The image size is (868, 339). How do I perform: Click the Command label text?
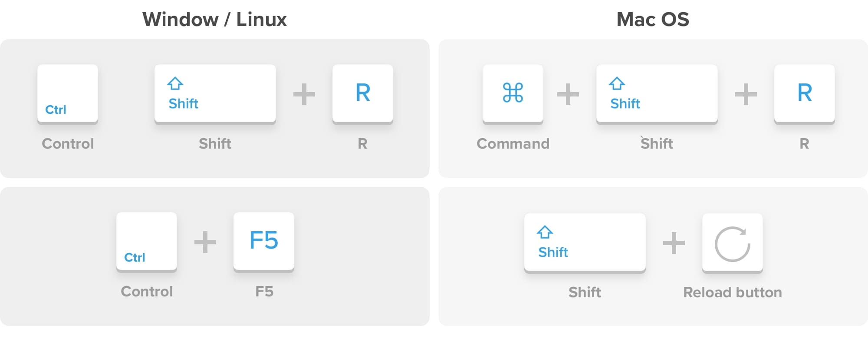pyautogui.click(x=513, y=144)
